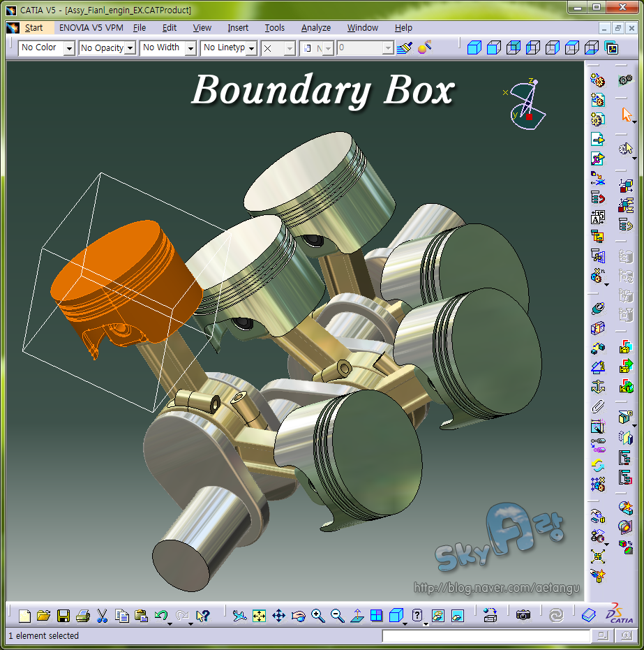Image resolution: width=644 pixels, height=650 pixels.
Task: Expand the No Linetype dropdown list
Action: 254,47
